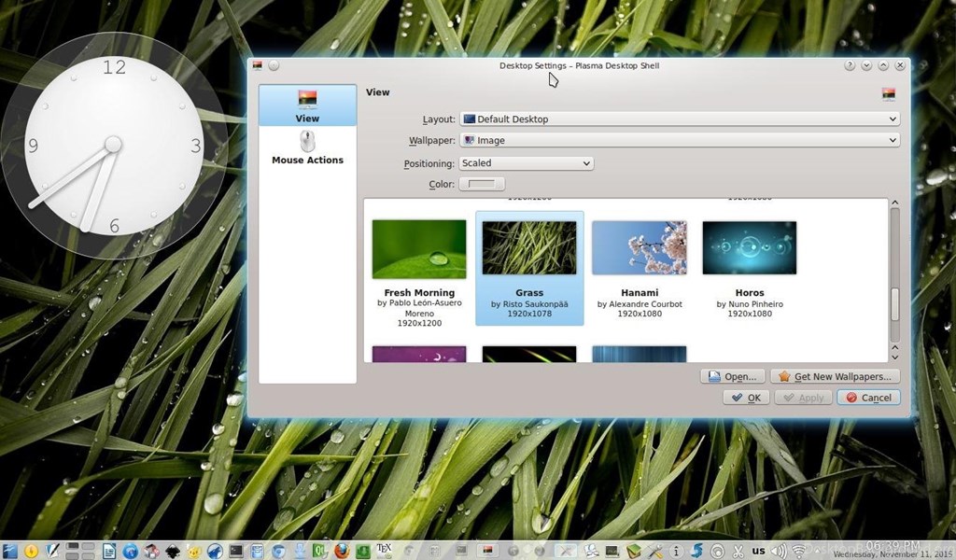The width and height of the screenshot is (956, 560).
Task: Click Get New Wallpapers button
Action: coord(835,376)
